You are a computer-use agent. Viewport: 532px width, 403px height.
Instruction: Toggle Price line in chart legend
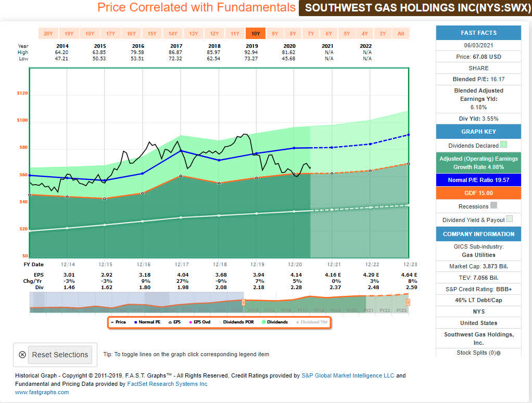tap(118, 322)
